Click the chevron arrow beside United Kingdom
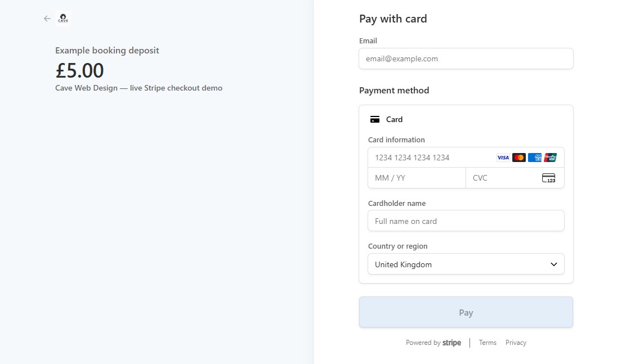635x364 pixels. [x=553, y=264]
